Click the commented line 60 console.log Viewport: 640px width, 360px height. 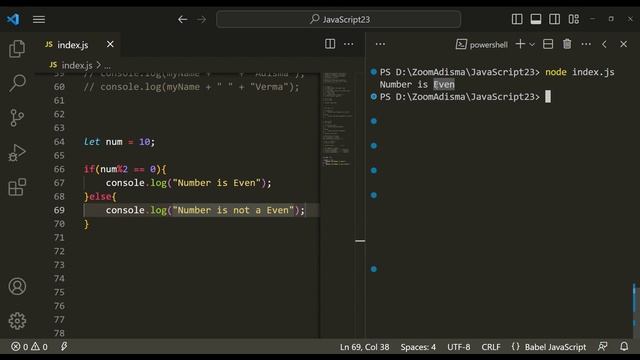[191, 87]
